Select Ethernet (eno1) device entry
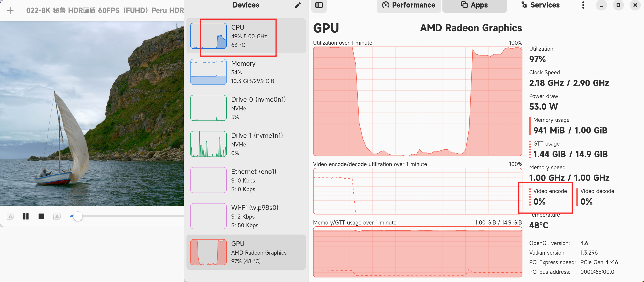Screen dimensions: 644x282 click(x=246, y=180)
